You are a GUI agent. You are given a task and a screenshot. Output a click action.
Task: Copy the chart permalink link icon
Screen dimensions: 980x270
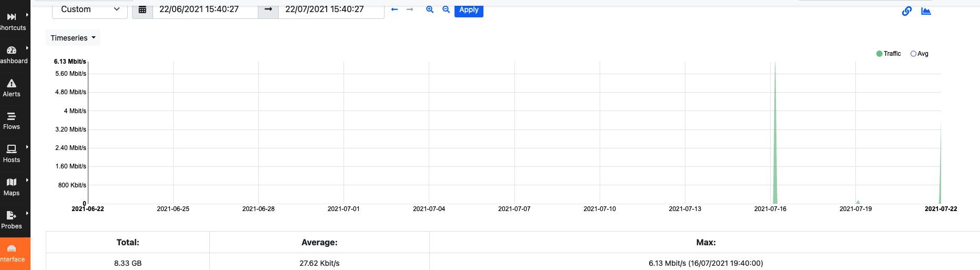[907, 11]
